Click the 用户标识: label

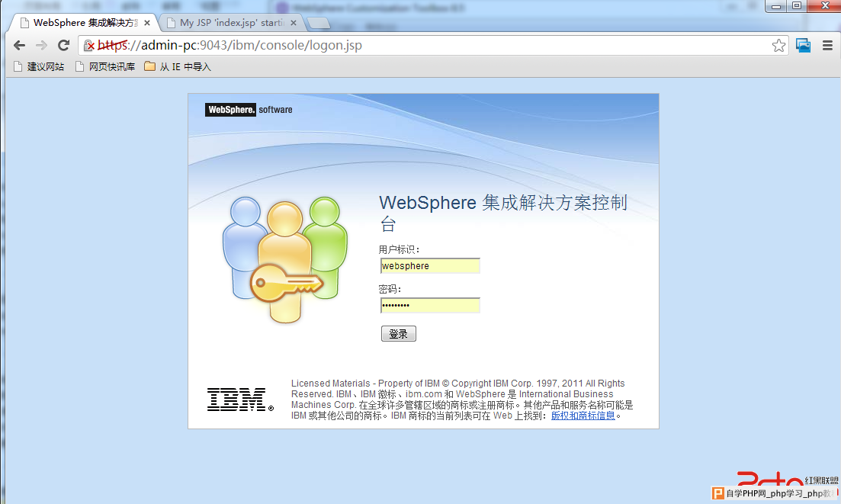tap(399, 249)
